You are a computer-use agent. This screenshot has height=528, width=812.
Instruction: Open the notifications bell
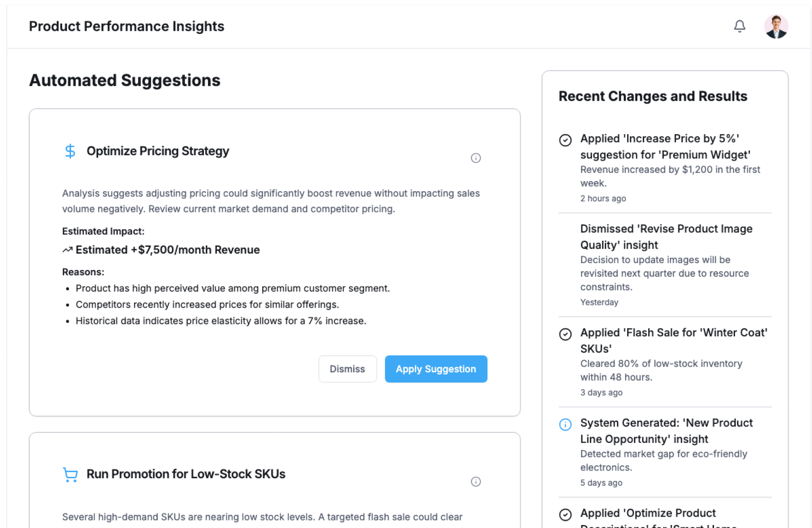pyautogui.click(x=739, y=26)
